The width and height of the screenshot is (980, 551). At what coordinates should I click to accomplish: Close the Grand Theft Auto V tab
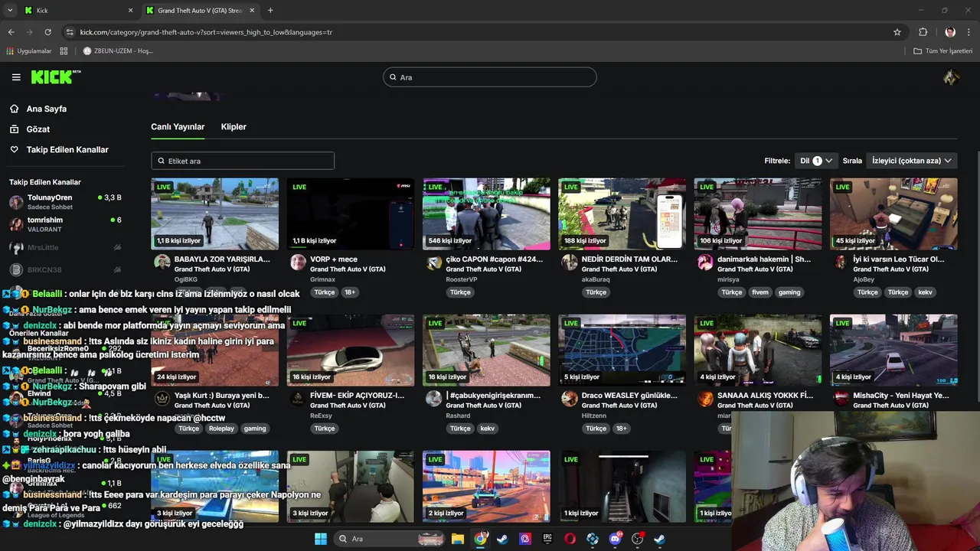252,11
